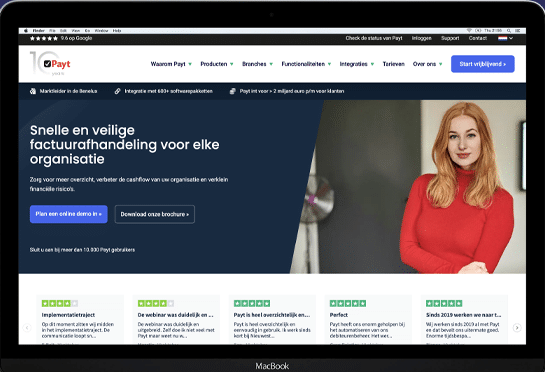Click the Wi-Fi icon in menu bar
Screen dimensions: 545x372
[x=469, y=31]
